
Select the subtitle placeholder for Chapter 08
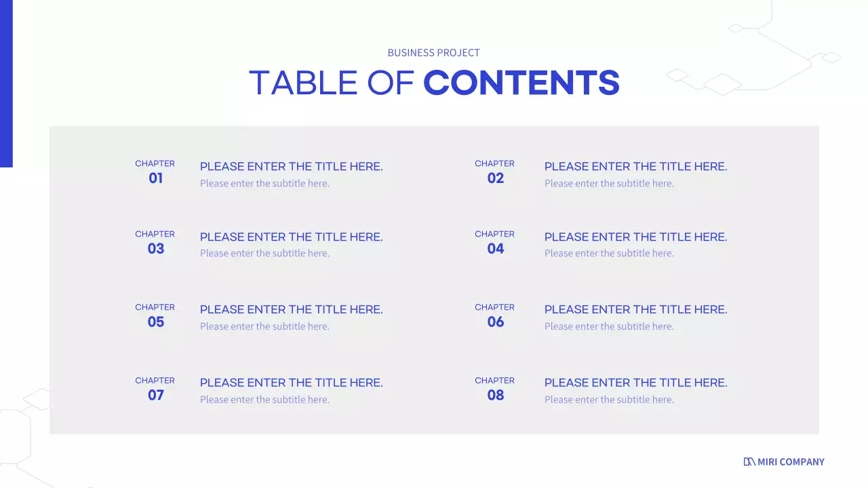609,400
